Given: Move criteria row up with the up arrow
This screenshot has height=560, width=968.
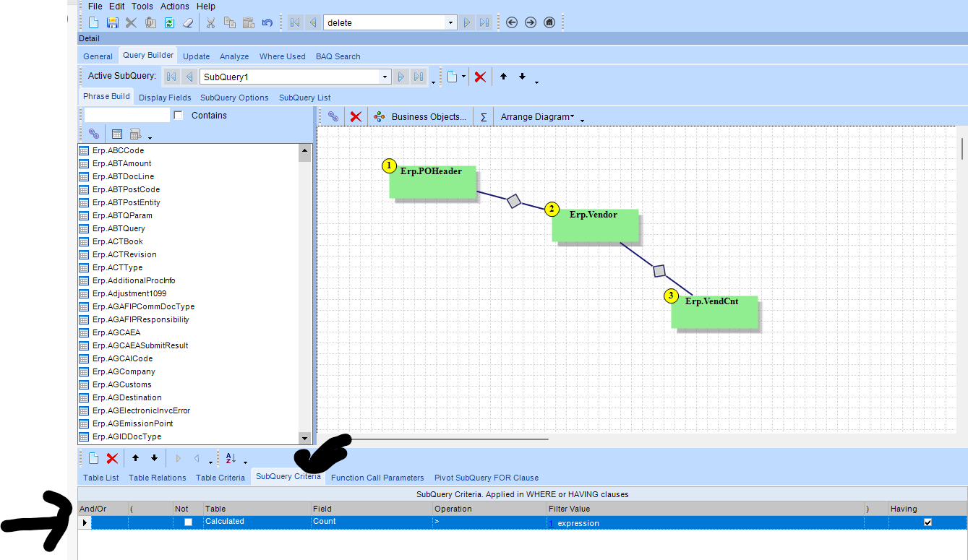Looking at the screenshot, I should (135, 458).
